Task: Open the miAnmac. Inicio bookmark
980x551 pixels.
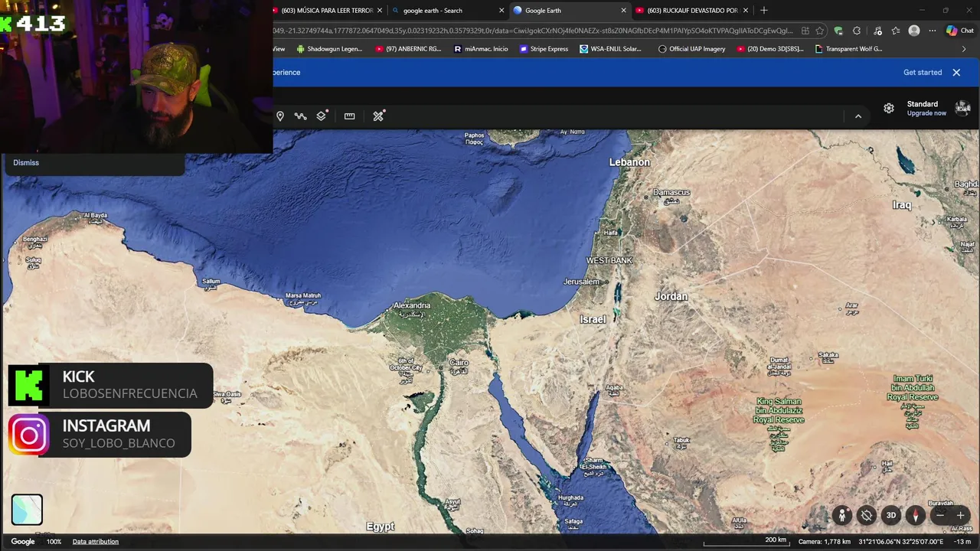Action: pyautogui.click(x=481, y=48)
